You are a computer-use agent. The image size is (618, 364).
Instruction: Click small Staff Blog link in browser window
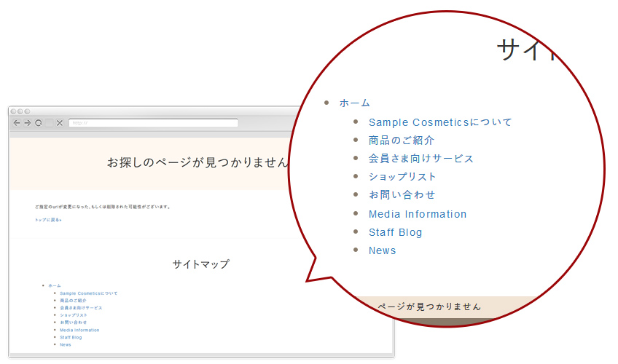point(71,337)
